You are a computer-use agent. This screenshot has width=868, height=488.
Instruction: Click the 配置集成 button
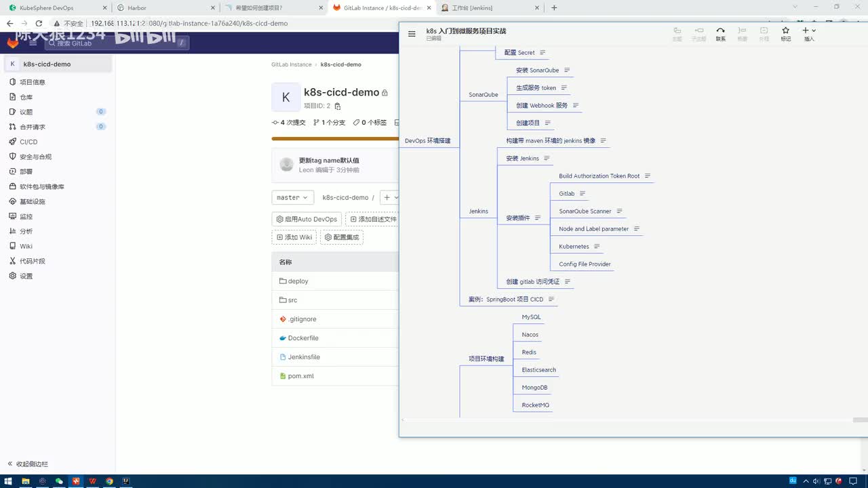coord(342,237)
